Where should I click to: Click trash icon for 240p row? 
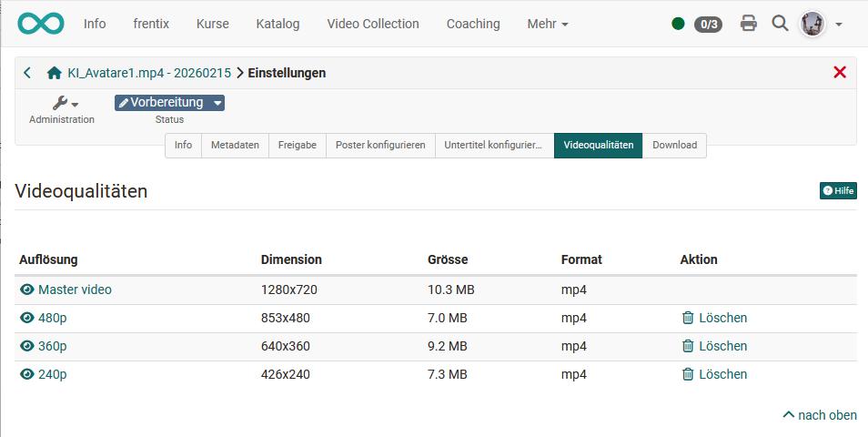point(688,374)
